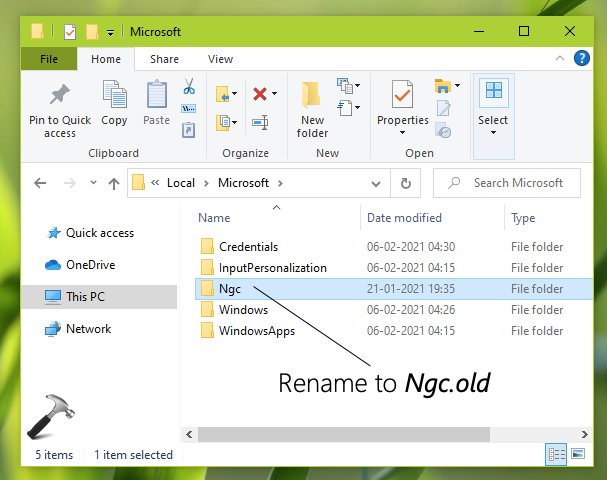This screenshot has height=480, width=607.
Task: Sort by the Date modified column
Action: click(404, 218)
